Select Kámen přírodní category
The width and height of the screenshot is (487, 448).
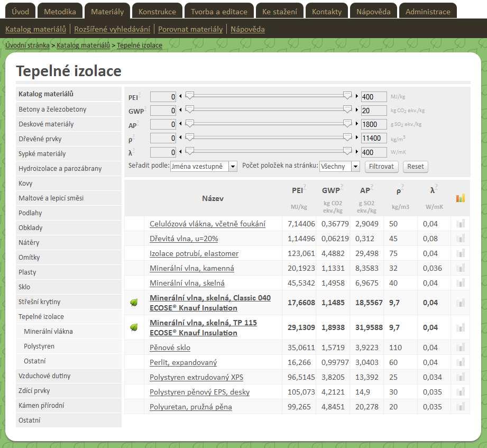[x=69, y=406]
